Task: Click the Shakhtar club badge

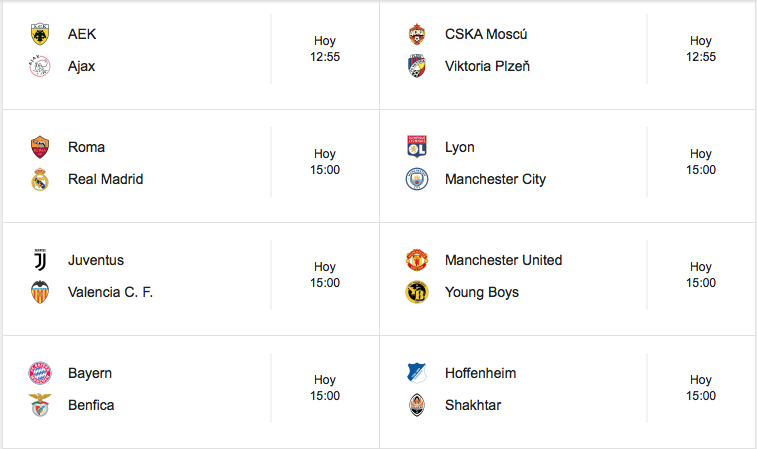Action: coord(417,405)
